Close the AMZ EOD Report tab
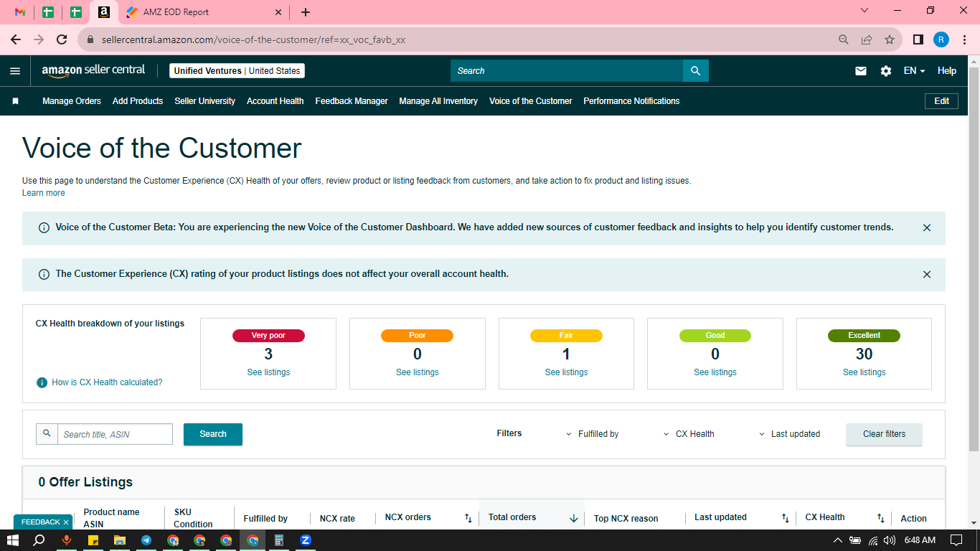Viewport: 980px width, 551px height. 279,12
